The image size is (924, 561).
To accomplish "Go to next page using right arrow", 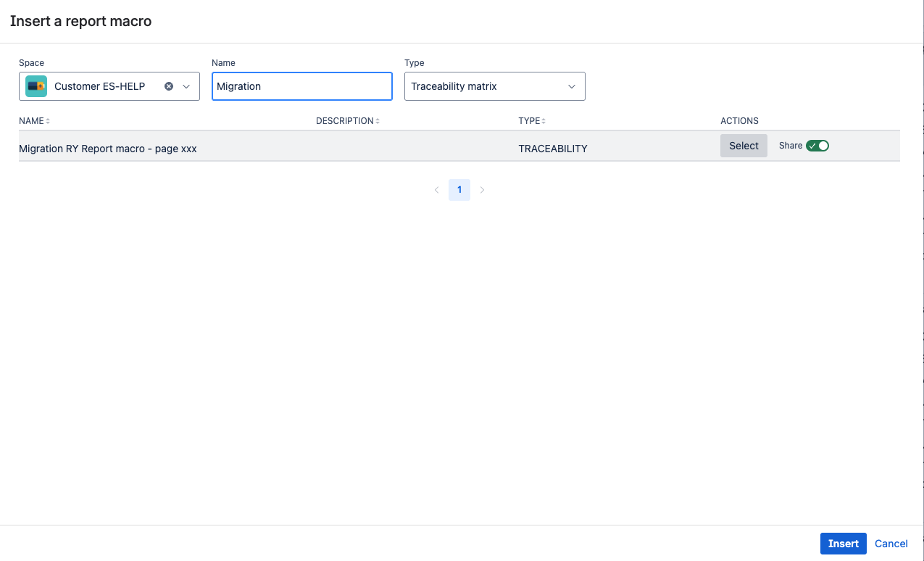I will click(x=483, y=190).
